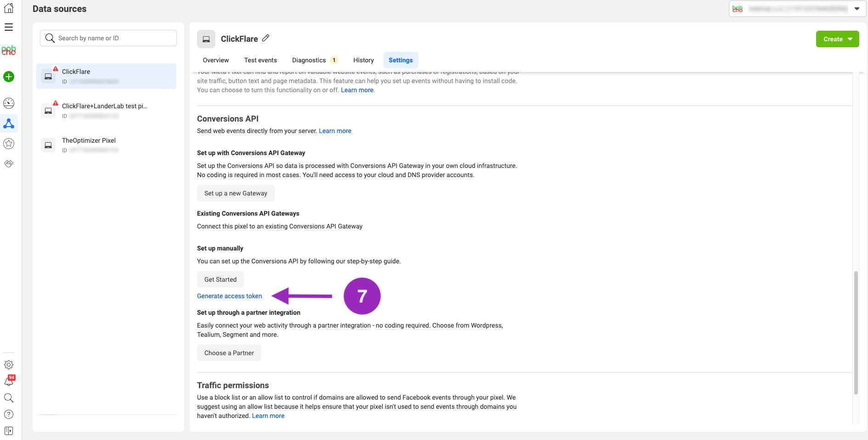Open the History tab
Image resolution: width=868 pixels, height=440 pixels.
(x=363, y=60)
